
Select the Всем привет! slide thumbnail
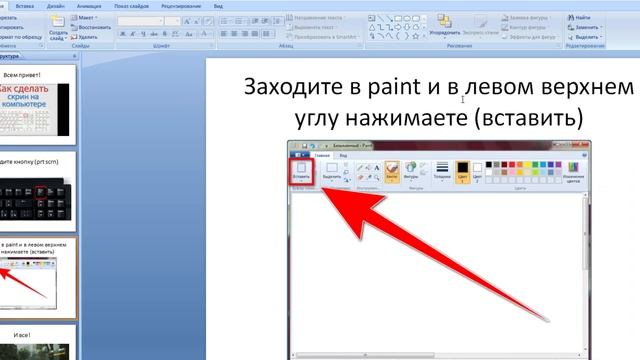click(37, 104)
